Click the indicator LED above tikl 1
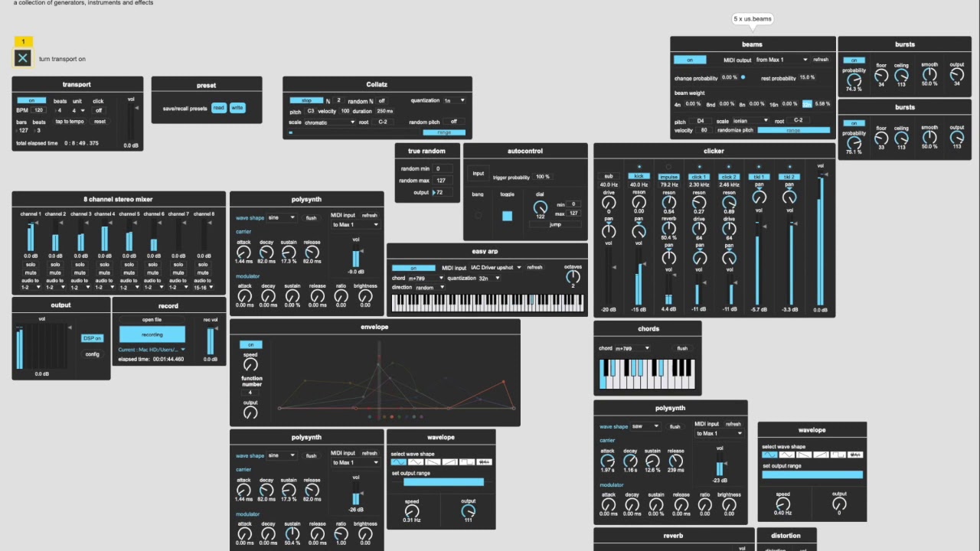The height and width of the screenshot is (551, 980). click(759, 166)
